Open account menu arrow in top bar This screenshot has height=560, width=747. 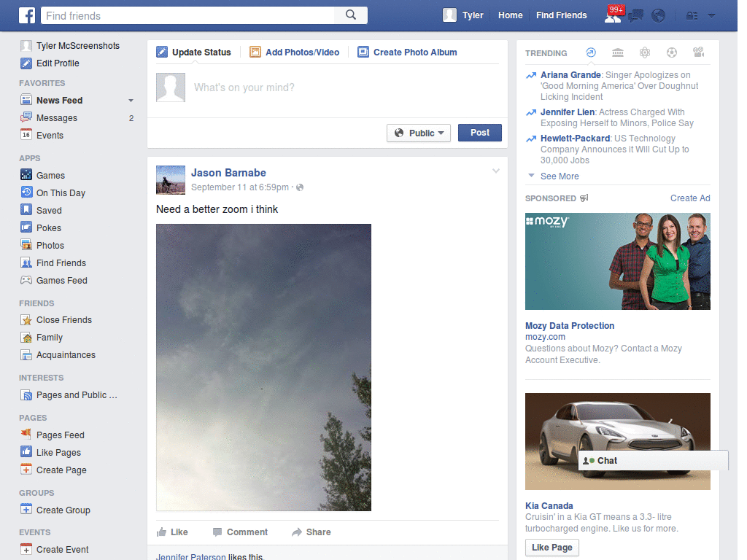coord(711,16)
